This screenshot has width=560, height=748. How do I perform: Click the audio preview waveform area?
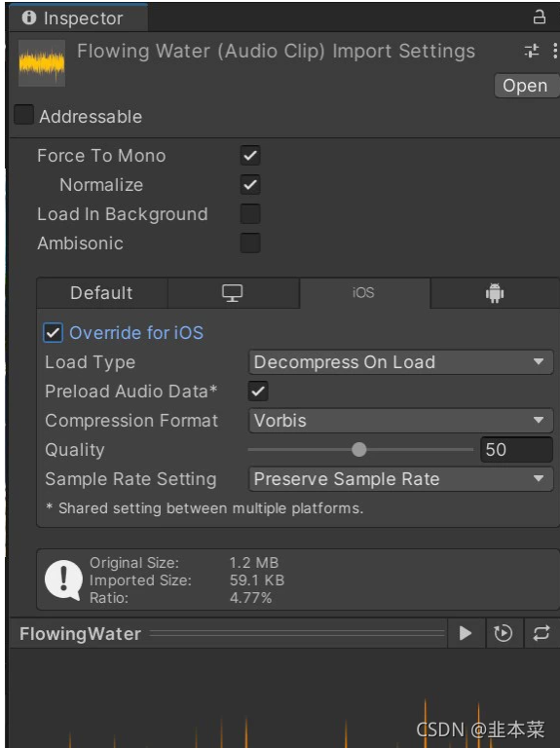click(283, 698)
